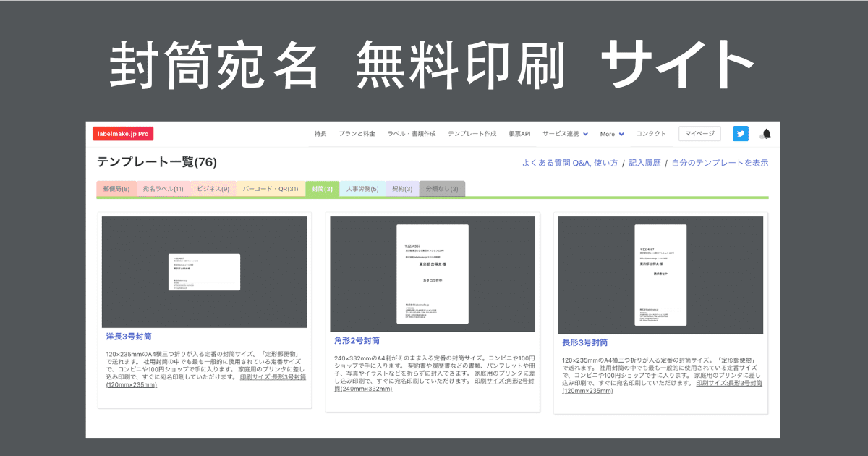Screen dimensions: 868x456
Task: Open the 分類なし(3) tab
Action: click(x=442, y=189)
